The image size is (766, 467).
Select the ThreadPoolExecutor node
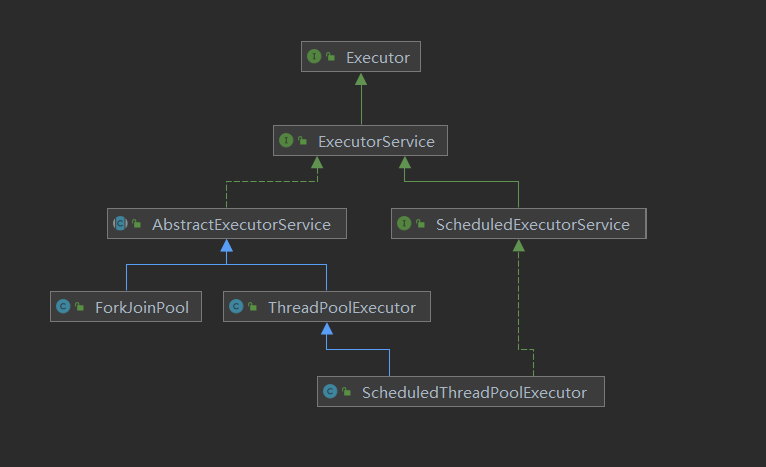tap(327, 307)
